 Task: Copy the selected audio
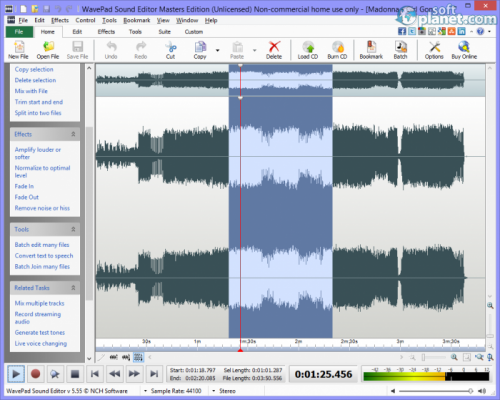point(200,50)
